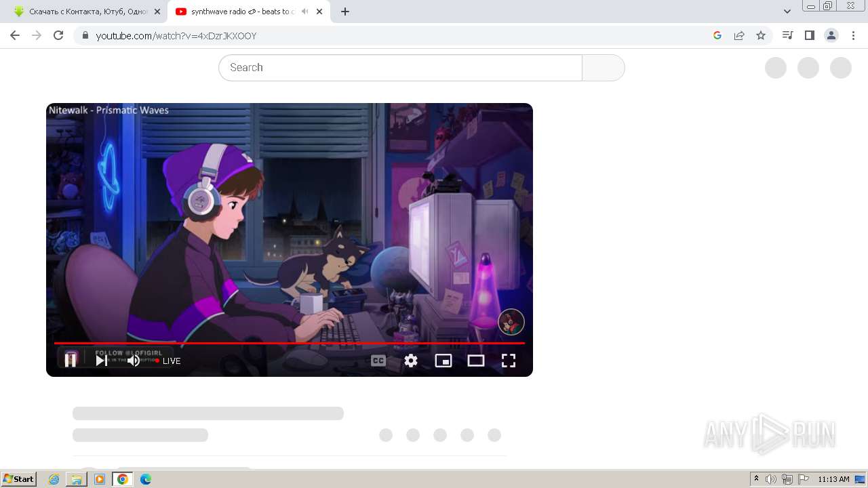868x488 pixels.
Task: Enable miniplayer mode
Action: click(x=443, y=361)
